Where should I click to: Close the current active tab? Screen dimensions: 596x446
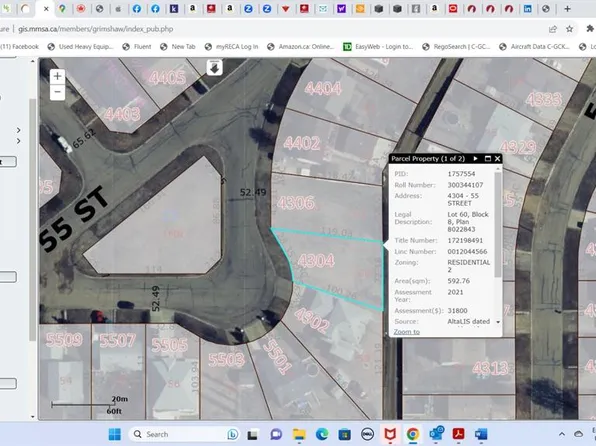coord(46,9)
